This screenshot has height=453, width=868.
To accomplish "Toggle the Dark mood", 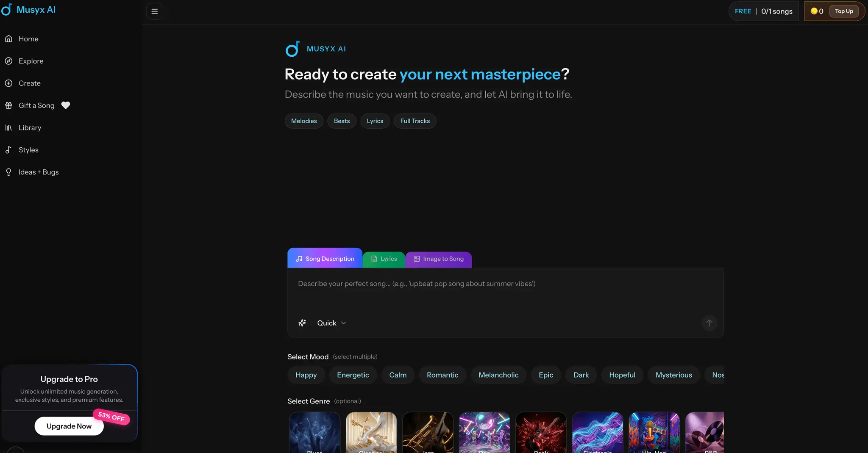I will pyautogui.click(x=581, y=375).
